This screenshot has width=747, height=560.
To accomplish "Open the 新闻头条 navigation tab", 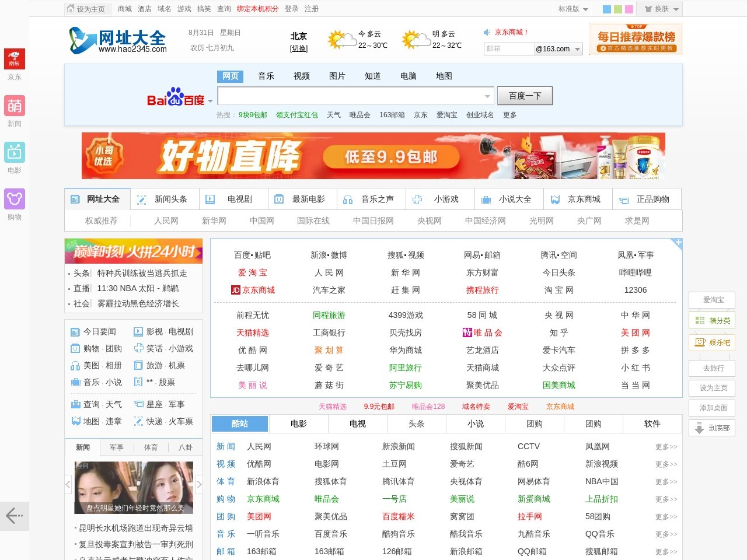I will click(x=165, y=199).
